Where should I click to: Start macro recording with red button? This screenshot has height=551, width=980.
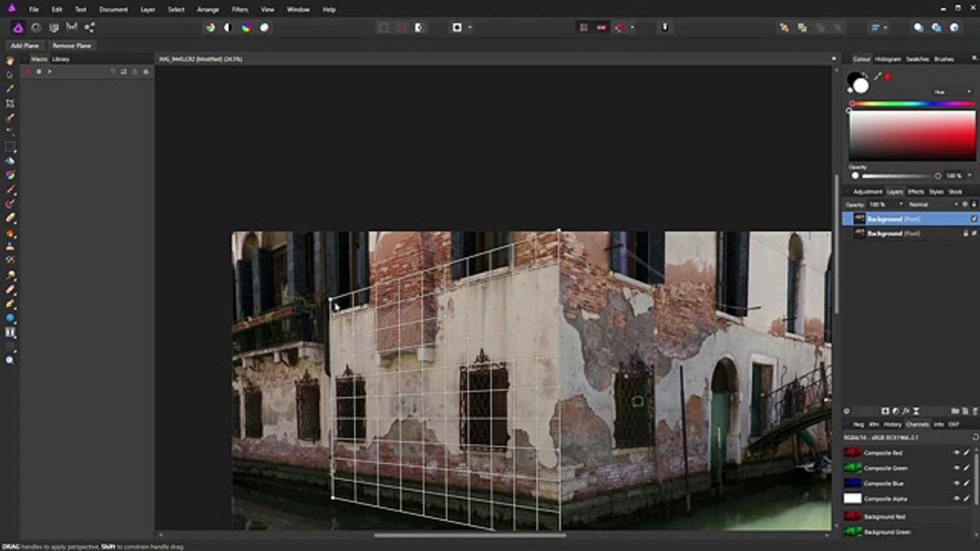tap(28, 72)
